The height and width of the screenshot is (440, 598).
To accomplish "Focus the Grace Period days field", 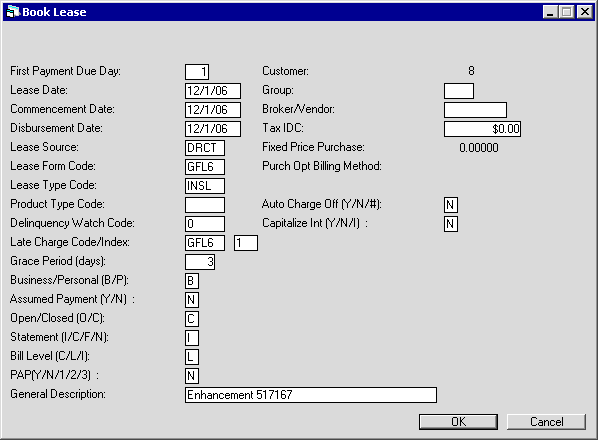I will click(x=200, y=262).
